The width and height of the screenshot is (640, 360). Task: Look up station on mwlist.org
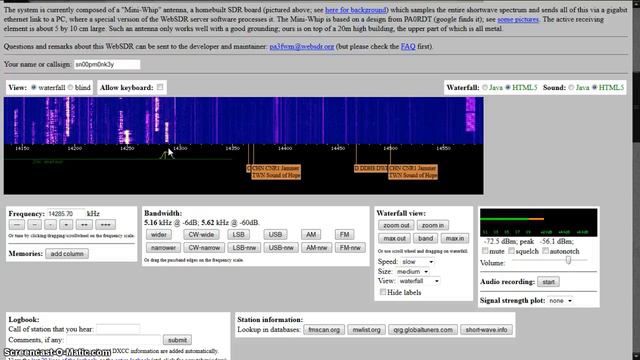[367, 329]
